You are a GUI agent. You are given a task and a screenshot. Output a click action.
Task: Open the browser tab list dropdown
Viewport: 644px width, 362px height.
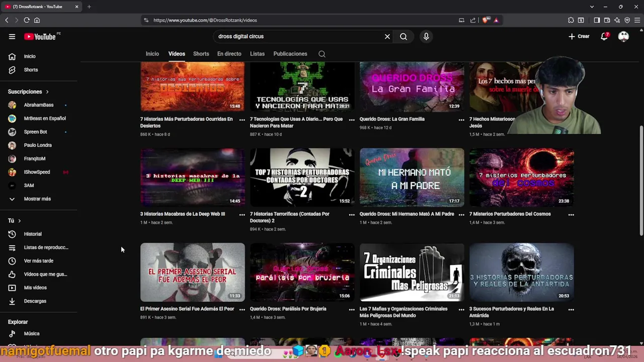coord(592,7)
